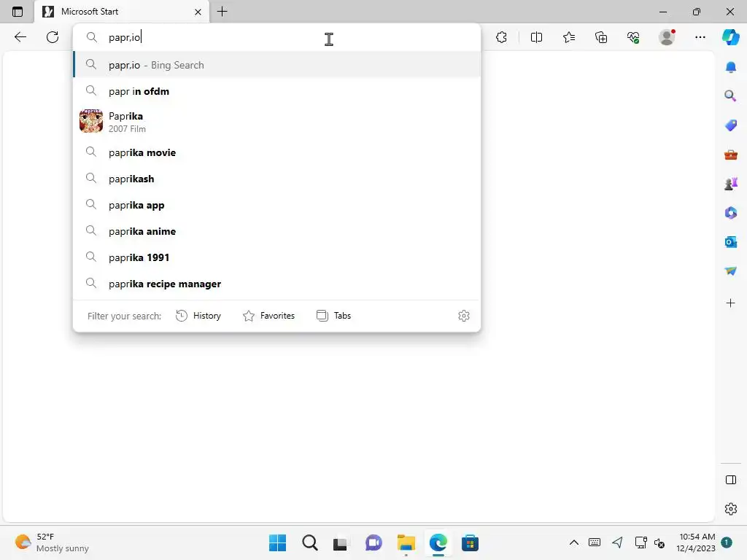
Task: Launch the Copilot icon in toolbar
Action: point(730,37)
